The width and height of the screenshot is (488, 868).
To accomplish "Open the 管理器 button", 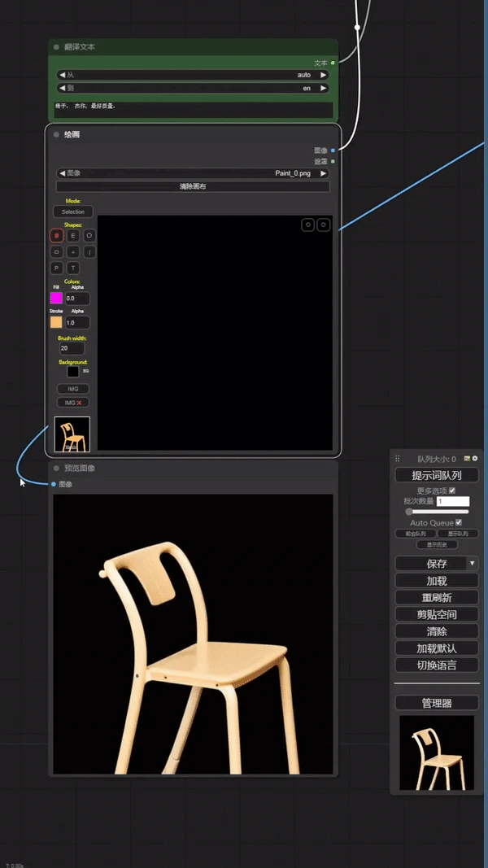I will [x=437, y=703].
